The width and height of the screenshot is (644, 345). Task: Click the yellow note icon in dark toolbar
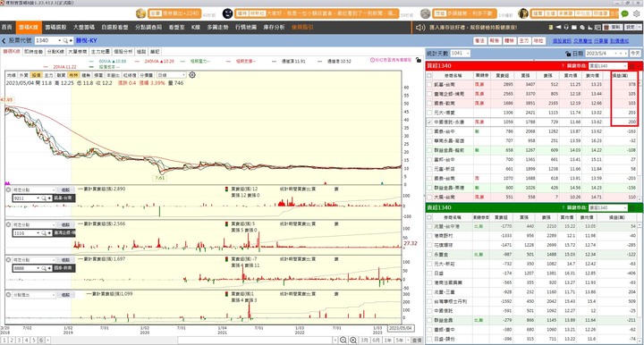click(x=551, y=28)
